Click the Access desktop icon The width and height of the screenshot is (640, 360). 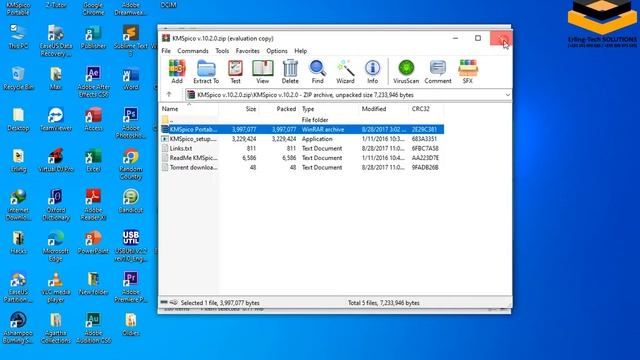[x=93, y=119]
